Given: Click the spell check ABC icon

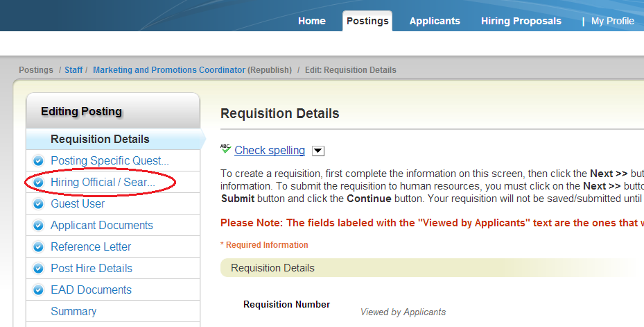Looking at the screenshot, I should pyautogui.click(x=225, y=149).
